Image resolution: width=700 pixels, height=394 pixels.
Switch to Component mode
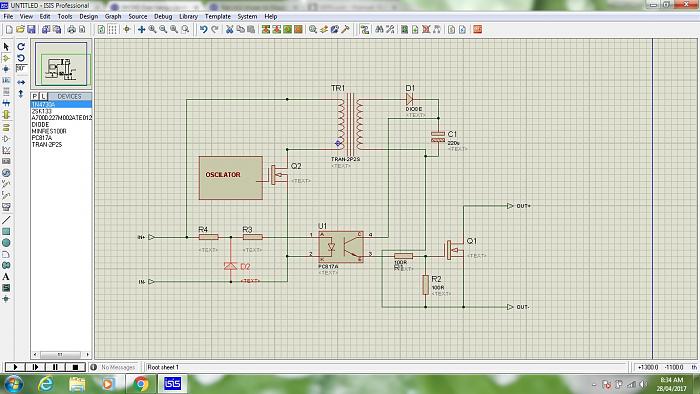point(6,58)
